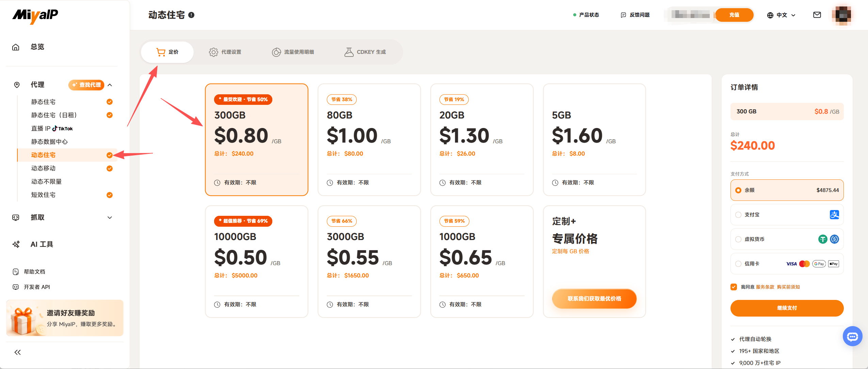Select 余额 balance payment method
868x369 pixels.
coord(787,190)
